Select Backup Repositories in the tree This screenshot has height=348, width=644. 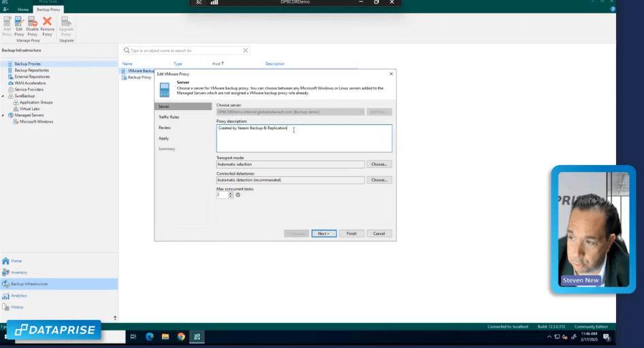point(32,70)
